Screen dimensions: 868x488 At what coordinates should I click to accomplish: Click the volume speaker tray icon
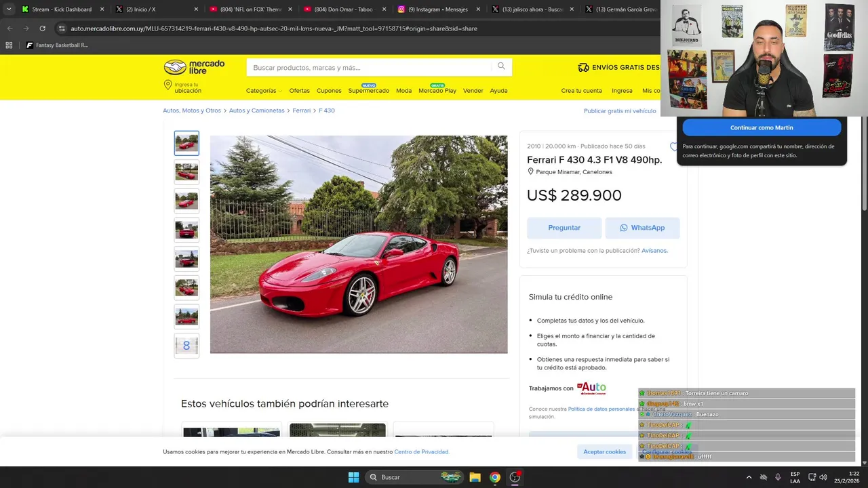823,477
